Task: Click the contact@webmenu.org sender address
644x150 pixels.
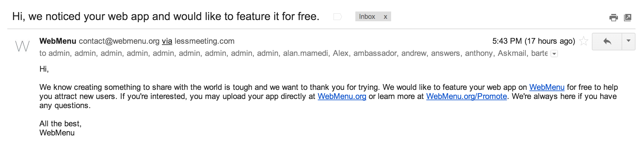Action: click(x=119, y=41)
